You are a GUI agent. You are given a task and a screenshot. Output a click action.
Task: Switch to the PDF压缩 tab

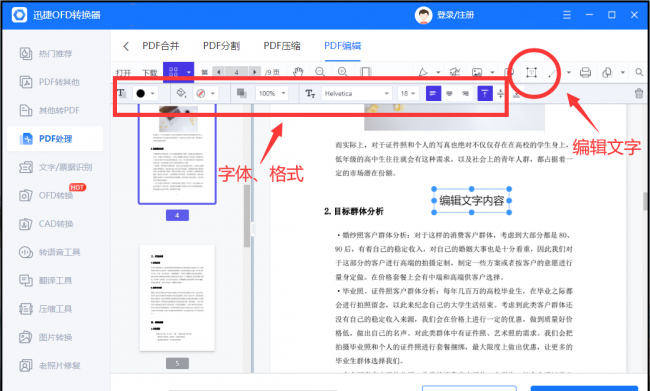pyautogui.click(x=282, y=46)
